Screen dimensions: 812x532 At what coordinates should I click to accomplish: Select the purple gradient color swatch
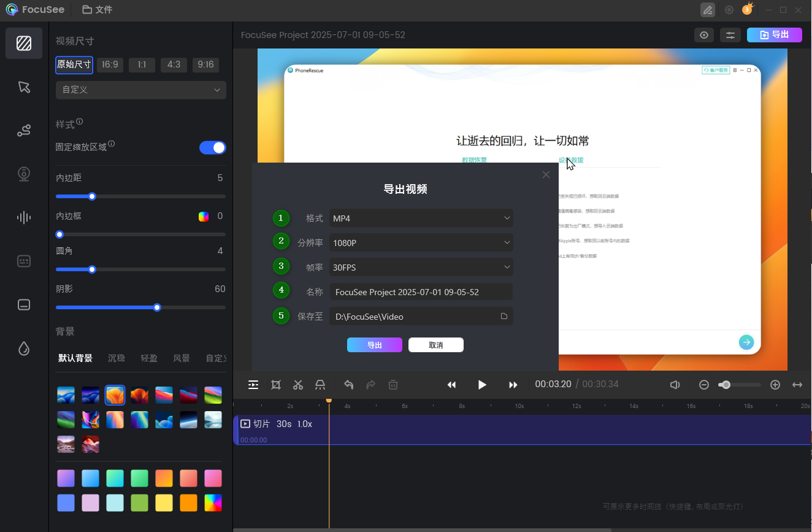coord(66,478)
